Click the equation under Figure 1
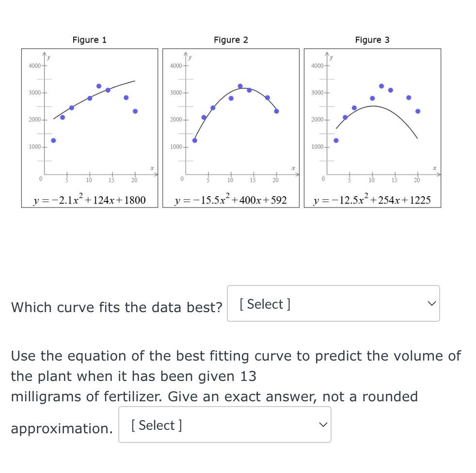The width and height of the screenshot is (476, 473). click(89, 199)
